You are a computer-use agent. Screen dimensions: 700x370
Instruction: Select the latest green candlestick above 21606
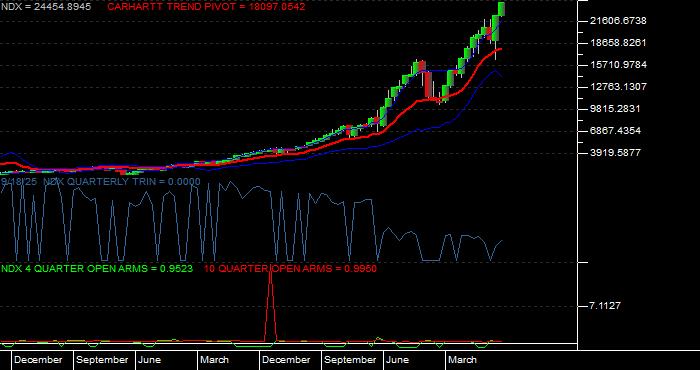pyautogui.click(x=501, y=9)
